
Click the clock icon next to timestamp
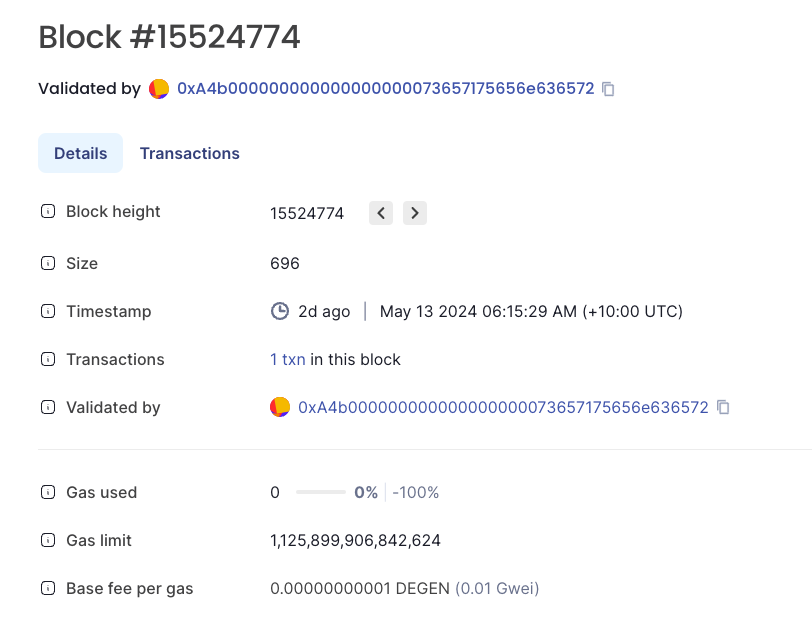tap(280, 312)
